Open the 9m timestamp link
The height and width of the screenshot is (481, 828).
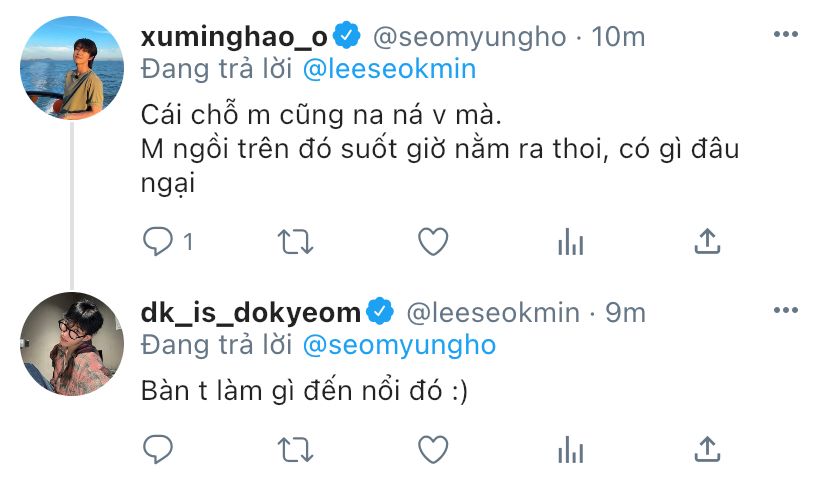click(625, 313)
